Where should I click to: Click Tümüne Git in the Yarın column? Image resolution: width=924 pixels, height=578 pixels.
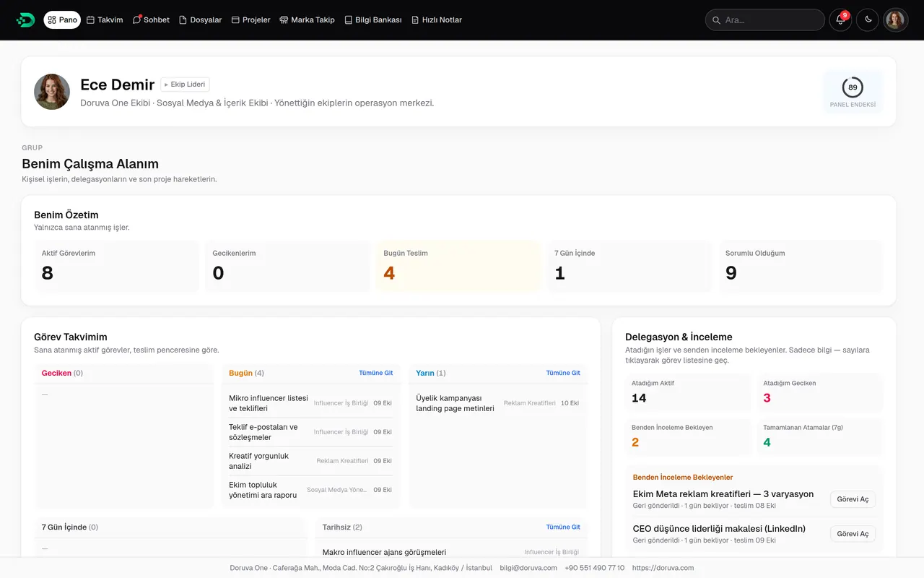[563, 374]
